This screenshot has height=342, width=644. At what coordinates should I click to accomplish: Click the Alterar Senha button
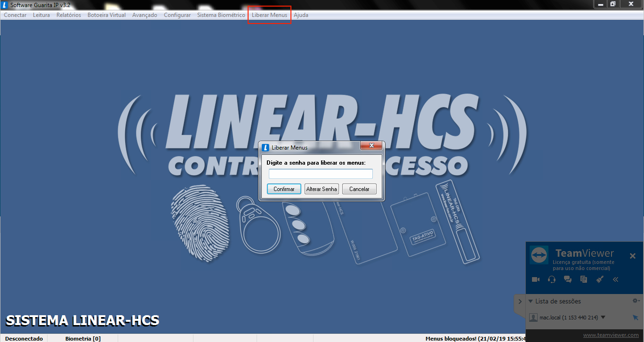pos(322,189)
